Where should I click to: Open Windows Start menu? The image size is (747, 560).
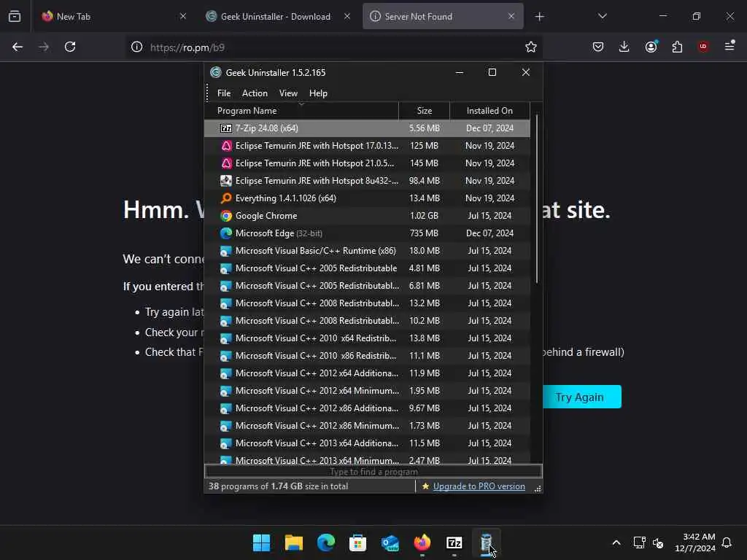point(261,542)
